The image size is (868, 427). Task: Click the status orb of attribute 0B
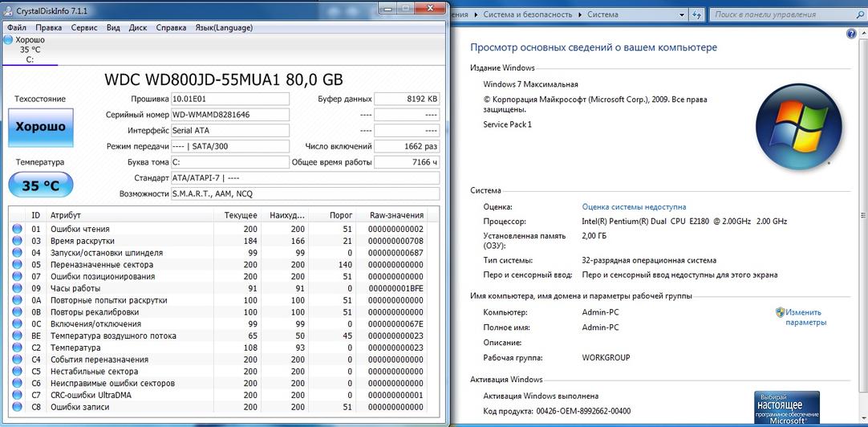17,311
